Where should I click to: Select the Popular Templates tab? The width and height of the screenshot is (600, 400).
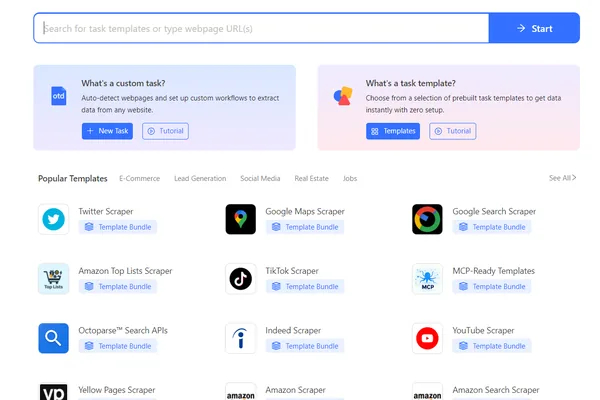(x=73, y=178)
